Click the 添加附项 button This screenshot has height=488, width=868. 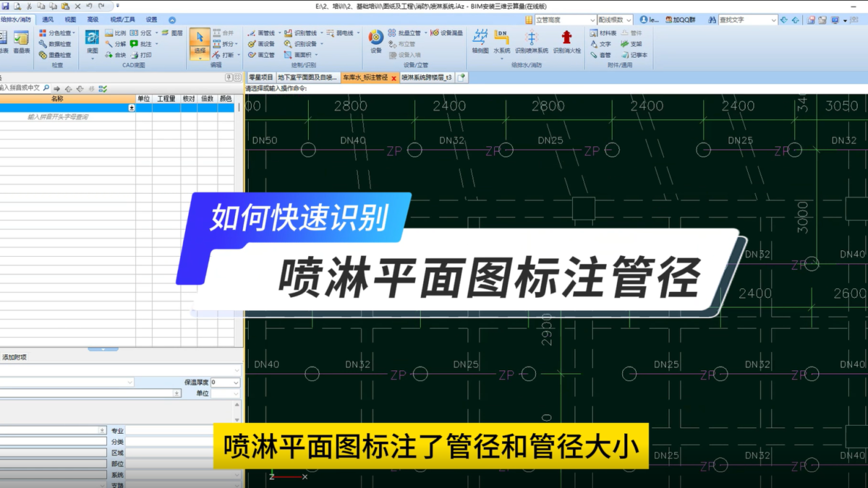click(x=14, y=357)
